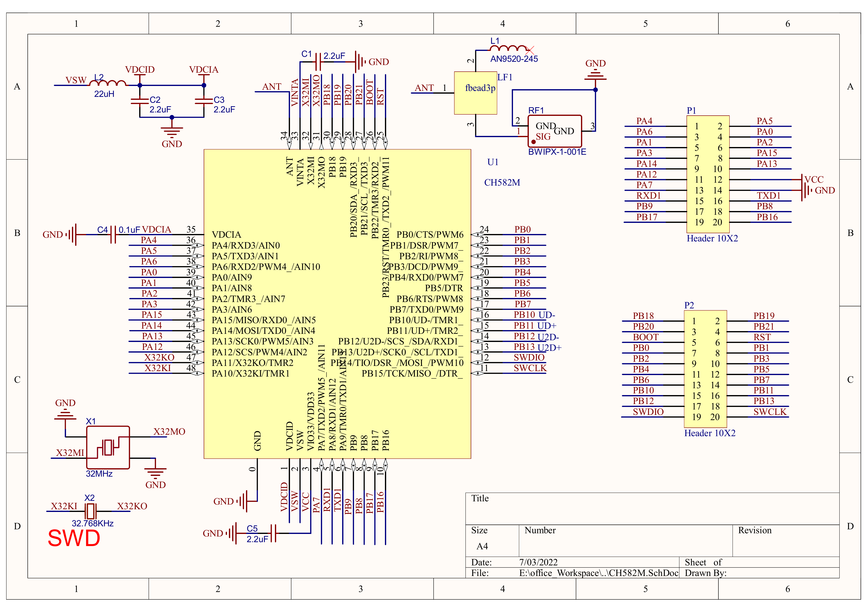
Task: Select the CH582M chip designator text
Action: [x=502, y=183]
